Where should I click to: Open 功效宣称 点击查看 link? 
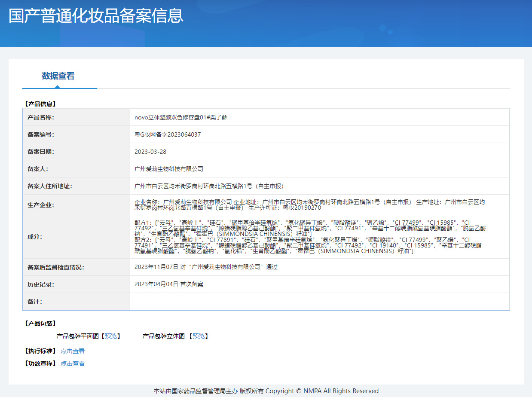point(73,363)
